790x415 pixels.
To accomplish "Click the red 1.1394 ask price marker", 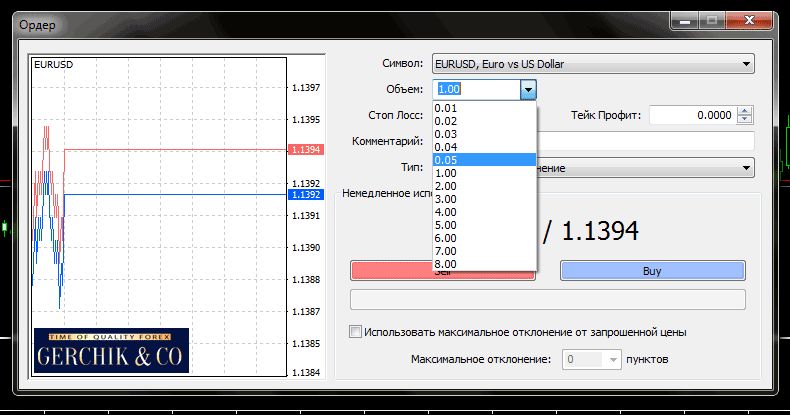I will click(x=303, y=150).
